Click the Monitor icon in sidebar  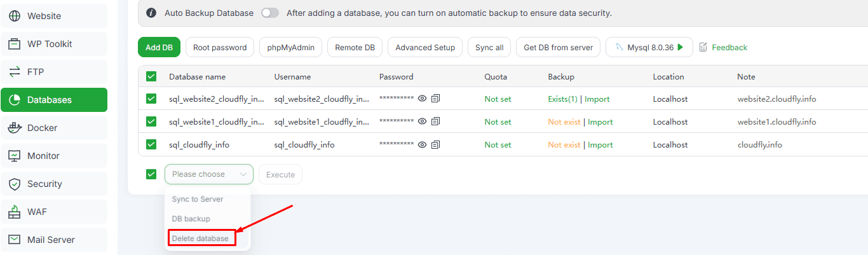[x=15, y=156]
